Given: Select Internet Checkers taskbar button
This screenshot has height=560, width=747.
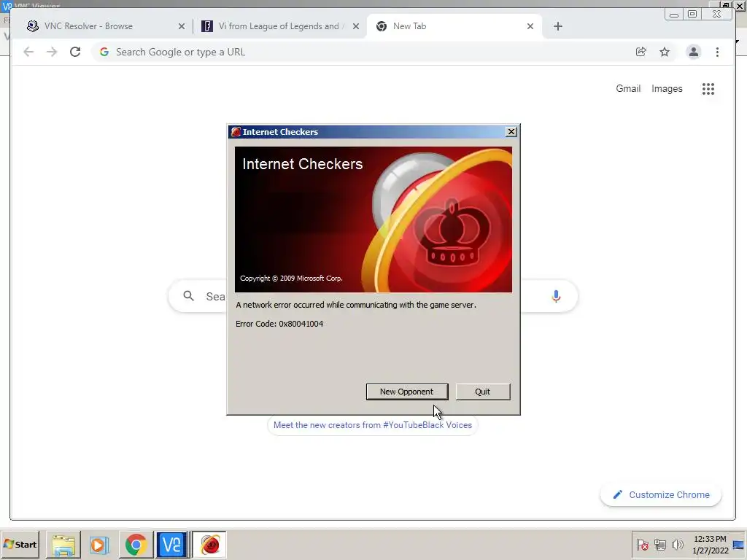Looking at the screenshot, I should click(x=209, y=545).
